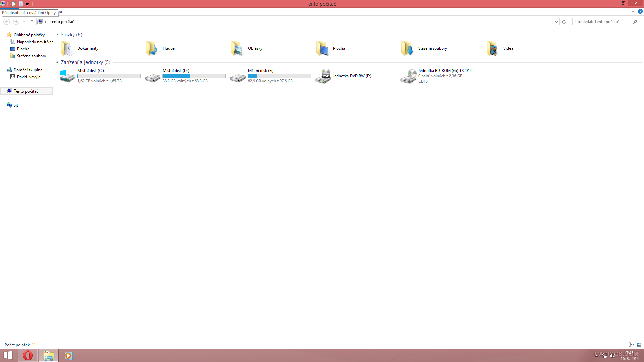The height and width of the screenshot is (362, 644).
Task: Click Properties icon in quick access toolbar
Action: pos(14,4)
